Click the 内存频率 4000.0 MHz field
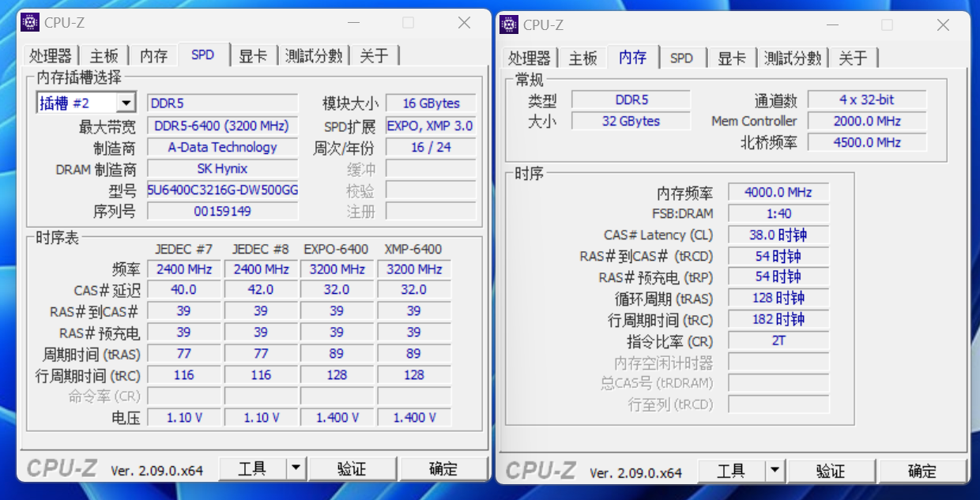Screen dimensions: 980x500 778,192
